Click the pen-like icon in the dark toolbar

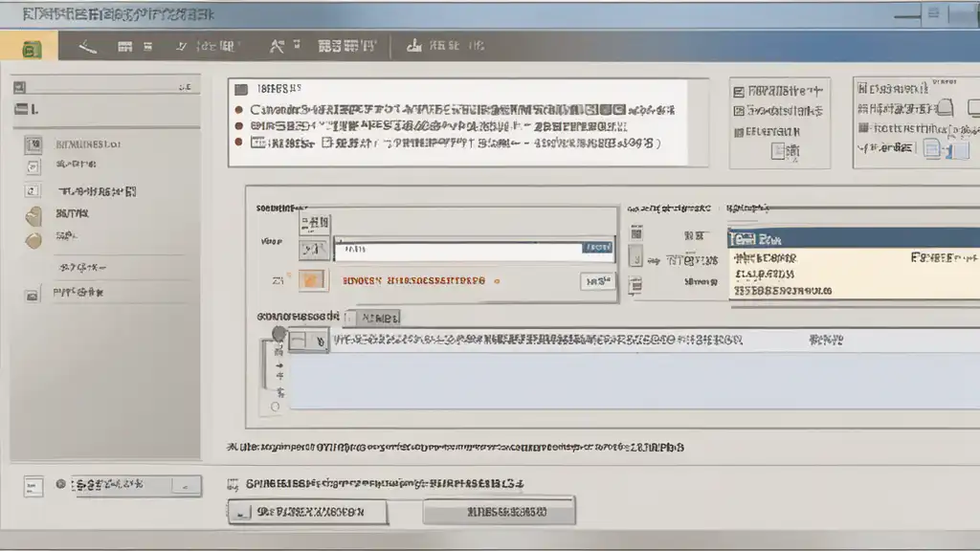coord(87,46)
